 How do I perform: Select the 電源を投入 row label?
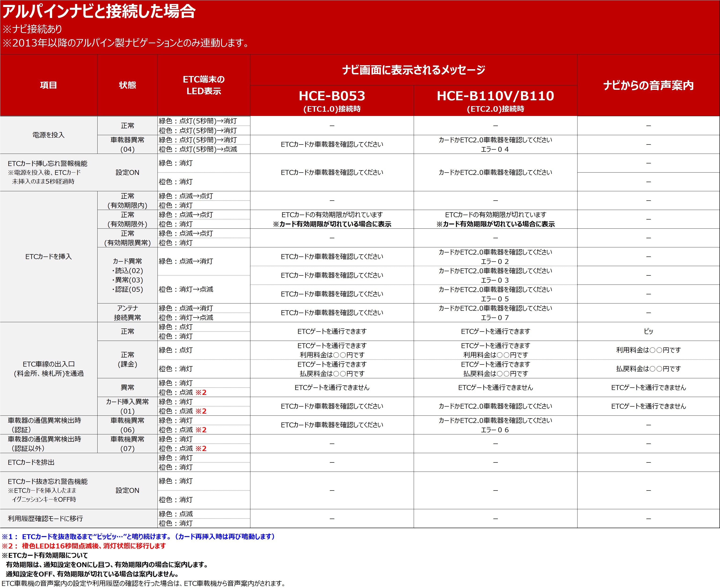click(48, 135)
